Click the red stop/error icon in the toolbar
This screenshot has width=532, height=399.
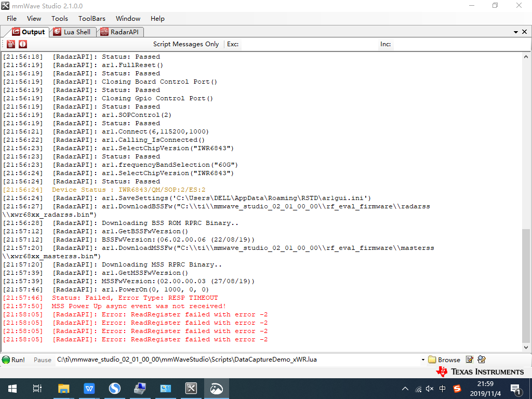tap(23, 44)
